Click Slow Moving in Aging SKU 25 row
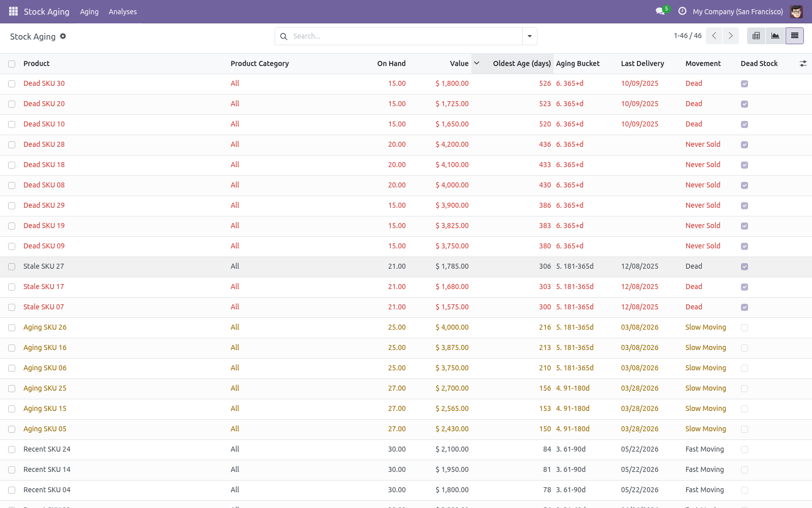The width and height of the screenshot is (812, 508). (705, 388)
